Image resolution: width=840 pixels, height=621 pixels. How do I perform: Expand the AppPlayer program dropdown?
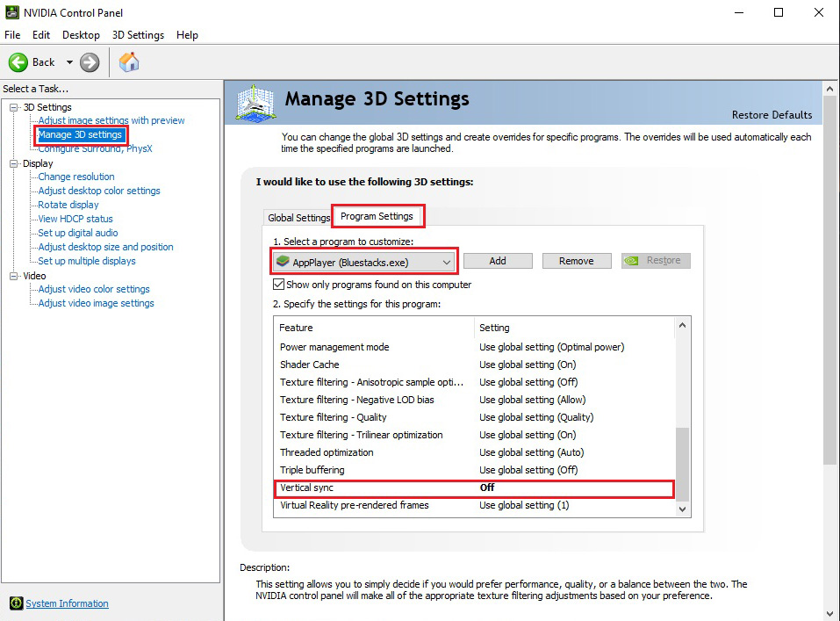tap(446, 263)
